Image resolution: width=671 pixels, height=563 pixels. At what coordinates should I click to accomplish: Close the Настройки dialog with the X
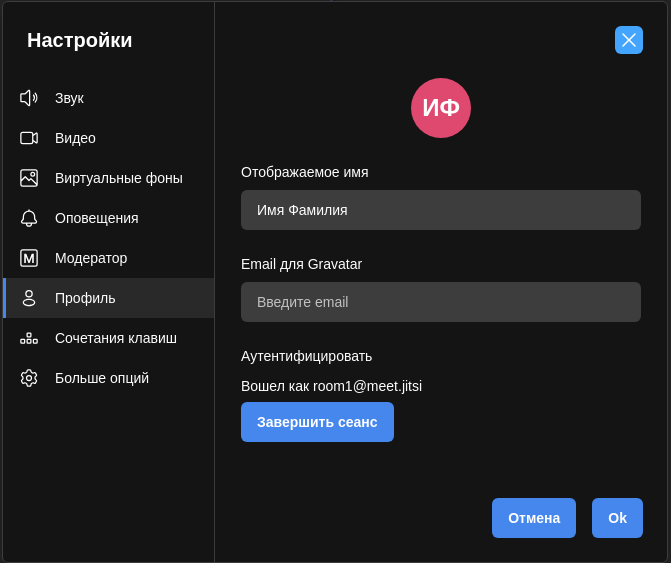point(629,40)
